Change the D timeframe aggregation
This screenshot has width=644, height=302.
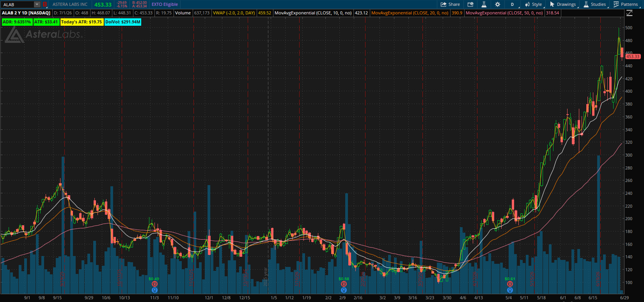[x=512, y=4]
